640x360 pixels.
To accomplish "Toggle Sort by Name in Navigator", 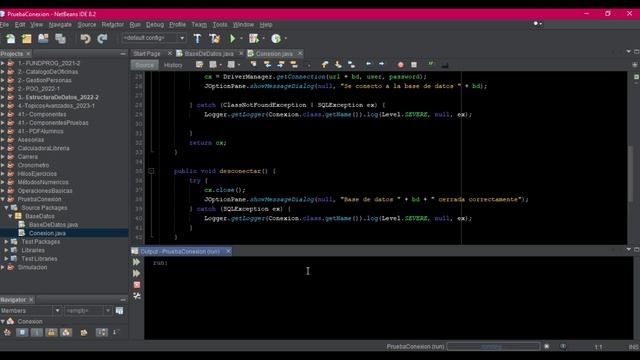I will 102,332.
